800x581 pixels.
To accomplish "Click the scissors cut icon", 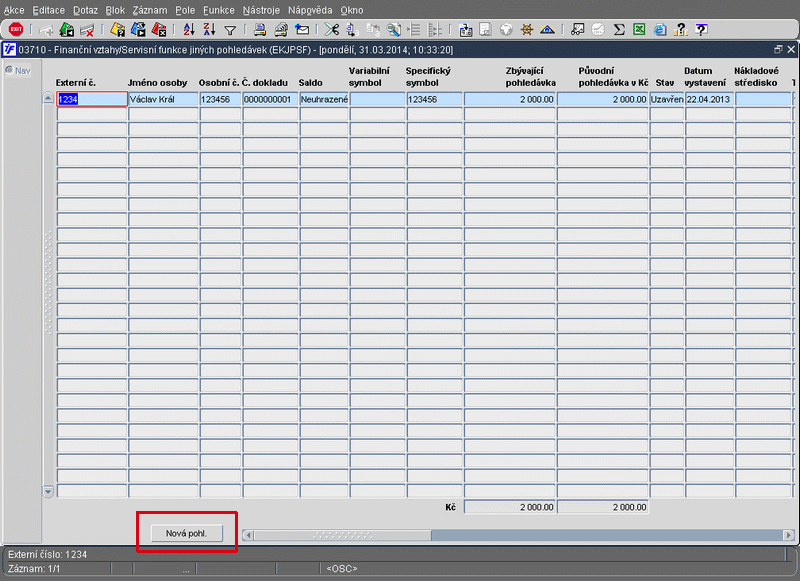I will 332,30.
